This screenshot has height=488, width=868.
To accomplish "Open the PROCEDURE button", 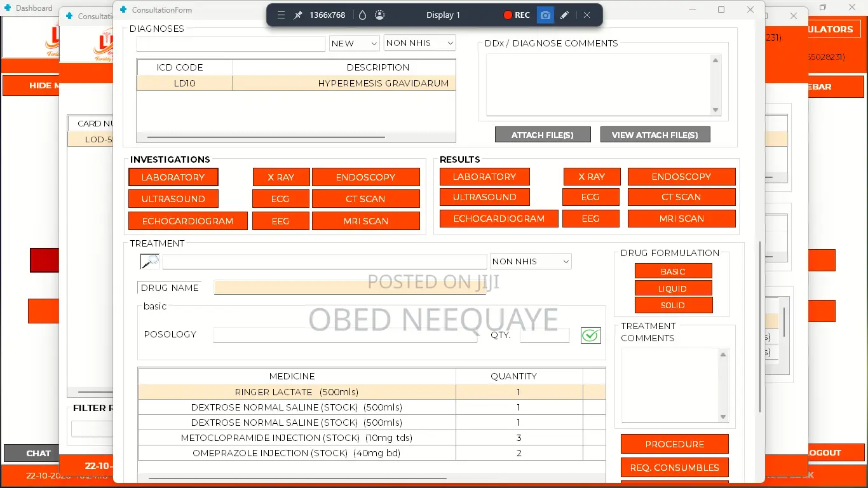I will 675,444.
